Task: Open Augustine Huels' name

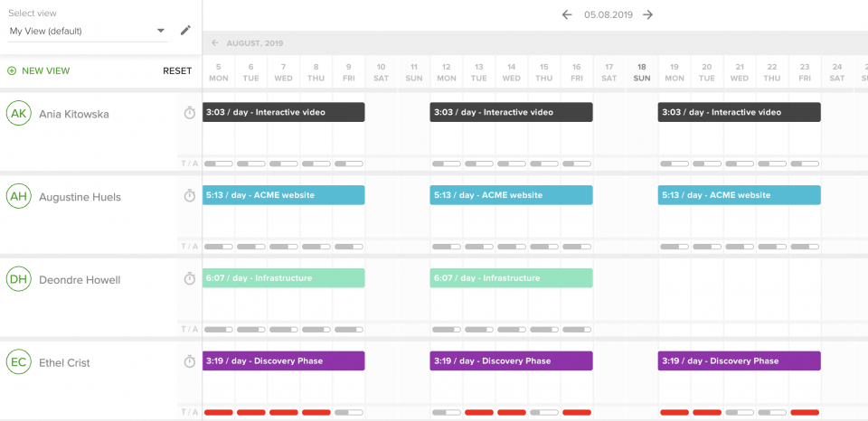Action: [x=80, y=197]
